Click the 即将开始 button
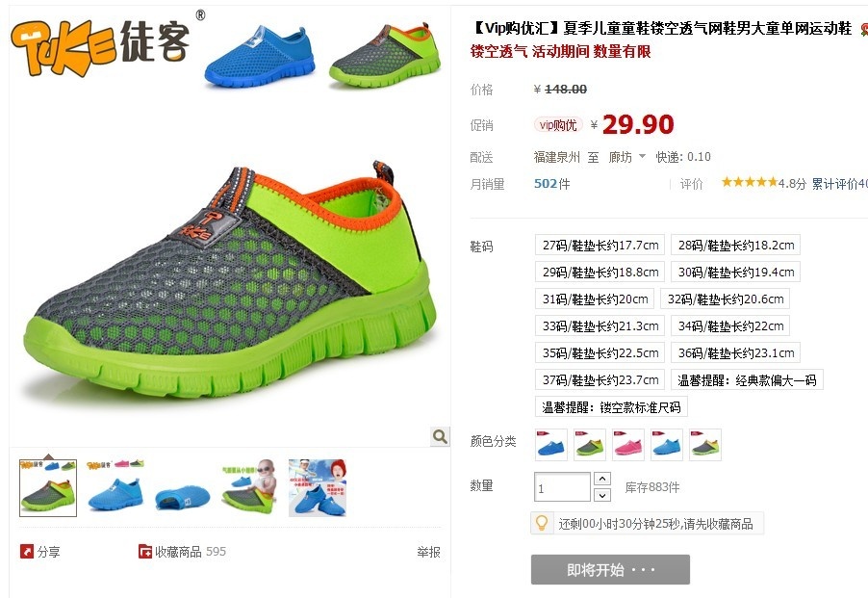The image size is (868, 598). click(610, 570)
